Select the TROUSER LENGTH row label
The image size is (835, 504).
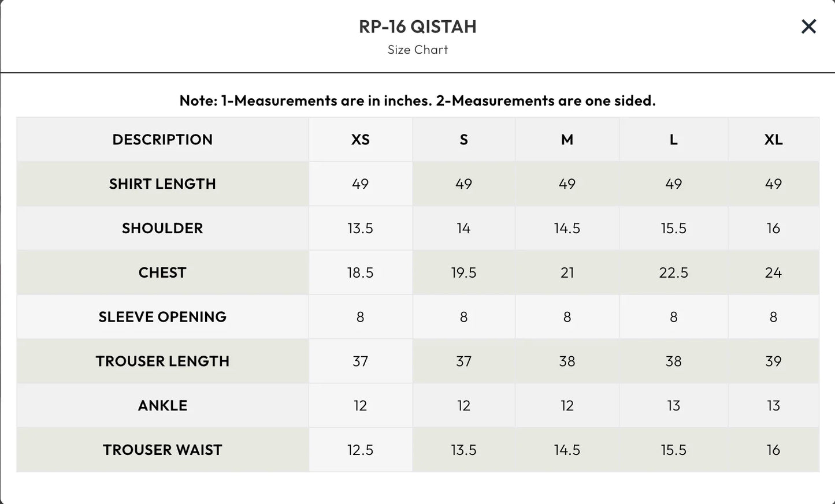[162, 361]
